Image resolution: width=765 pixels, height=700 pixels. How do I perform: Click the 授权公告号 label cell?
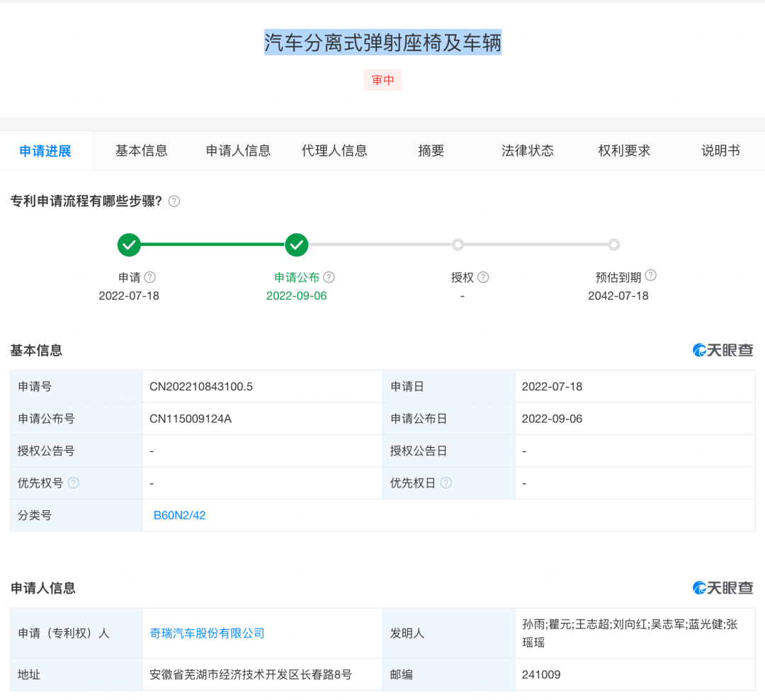[x=76, y=451]
